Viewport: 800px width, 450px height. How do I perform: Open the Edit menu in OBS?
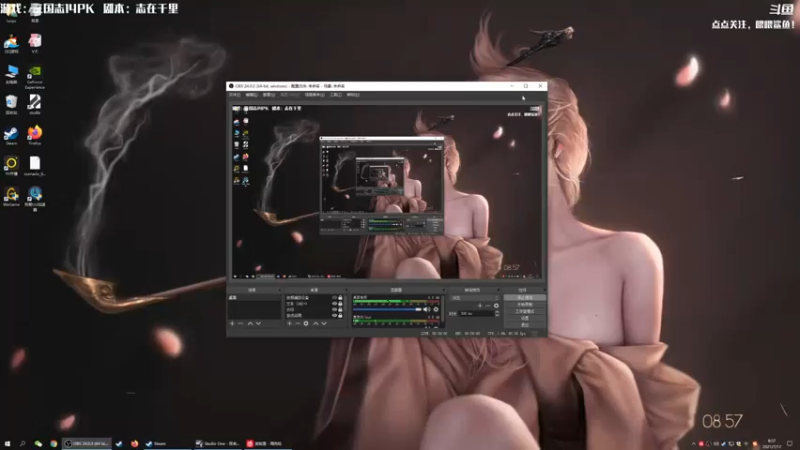pyautogui.click(x=251, y=94)
